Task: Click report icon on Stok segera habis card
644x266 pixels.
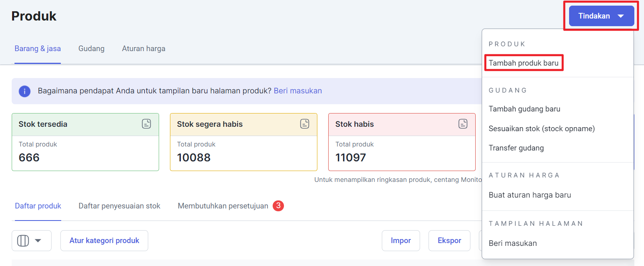Action: [305, 124]
